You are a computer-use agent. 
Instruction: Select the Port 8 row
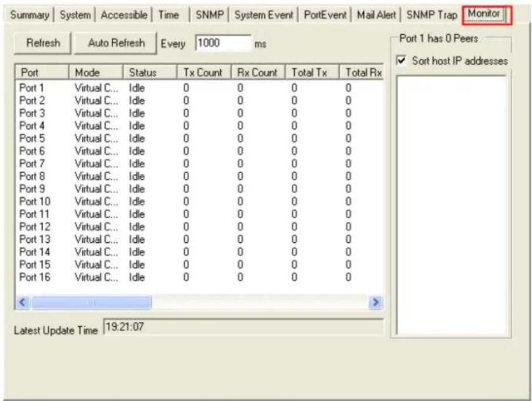[x=199, y=176]
